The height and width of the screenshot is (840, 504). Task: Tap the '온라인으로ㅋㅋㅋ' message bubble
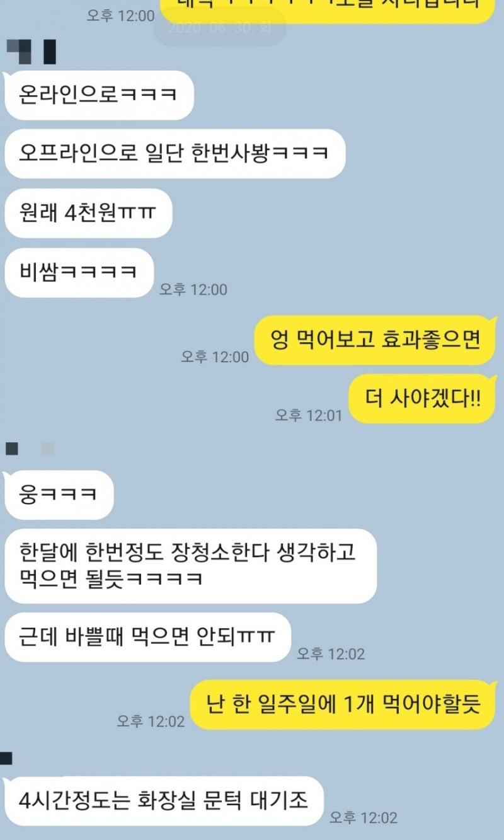pyautogui.click(x=99, y=95)
